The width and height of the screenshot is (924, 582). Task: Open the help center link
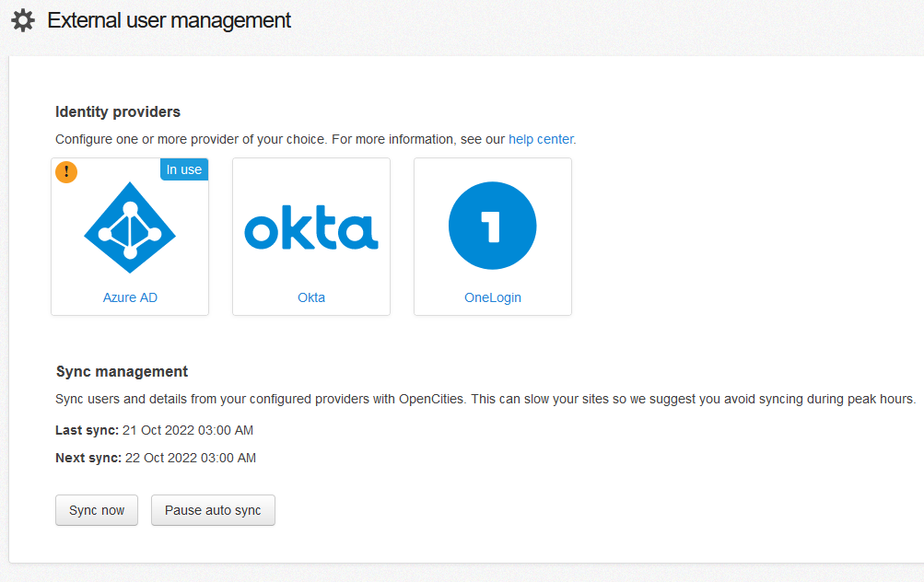click(540, 139)
